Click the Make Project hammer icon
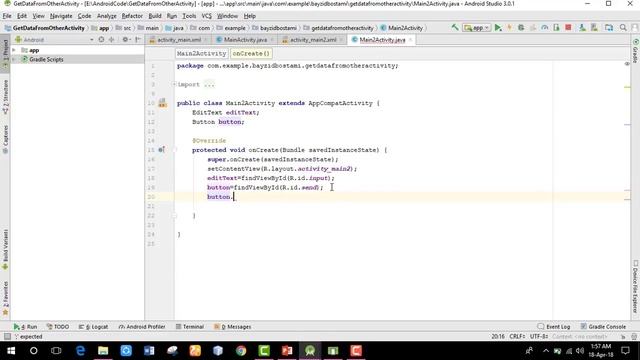Image resolution: width=640 pixels, height=360 pixels. pos(455,27)
